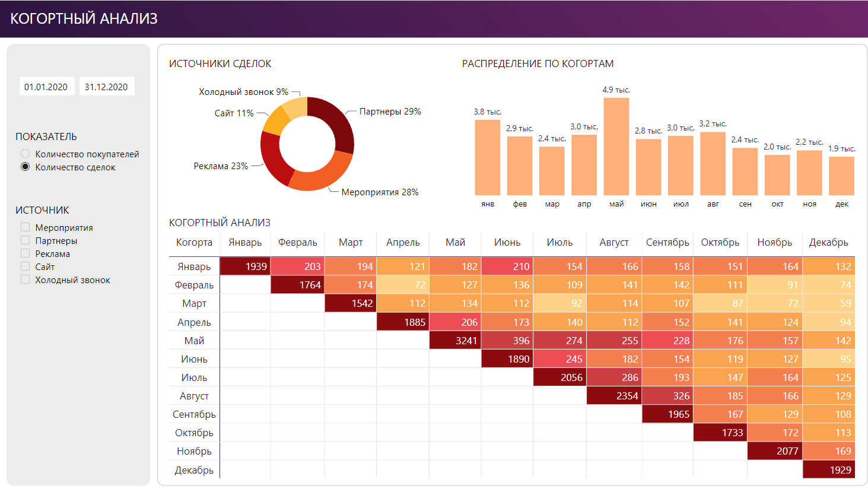
Task: Select the Январь row label in the cohort table
Action: point(194,266)
